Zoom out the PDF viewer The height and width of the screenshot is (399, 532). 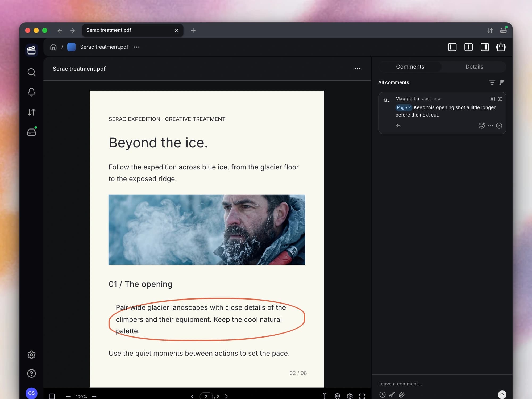(x=68, y=396)
